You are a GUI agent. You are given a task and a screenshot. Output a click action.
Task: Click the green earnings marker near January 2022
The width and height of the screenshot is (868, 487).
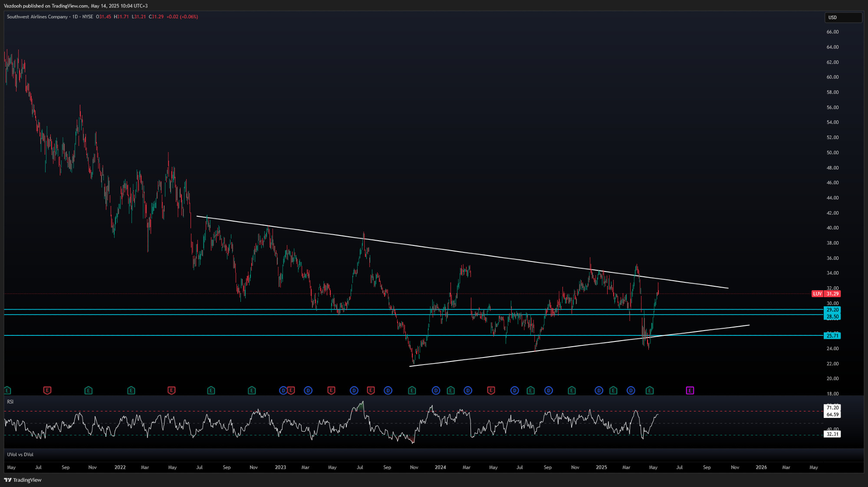[x=131, y=391]
